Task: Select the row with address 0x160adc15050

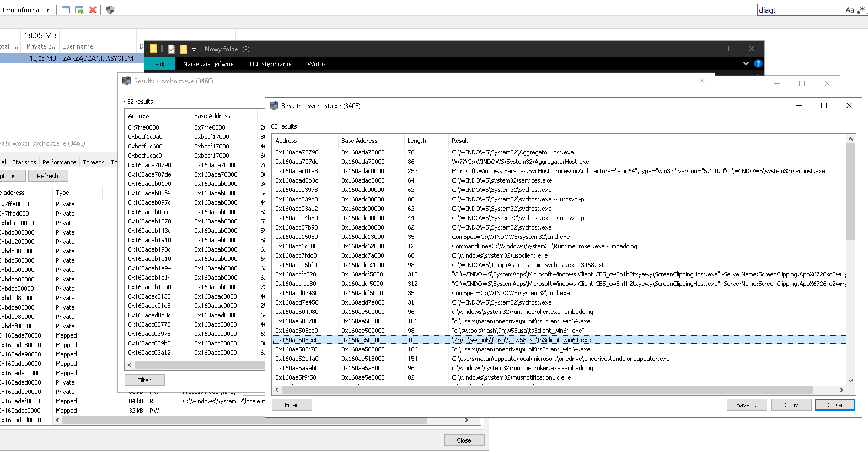Action: coord(559,237)
